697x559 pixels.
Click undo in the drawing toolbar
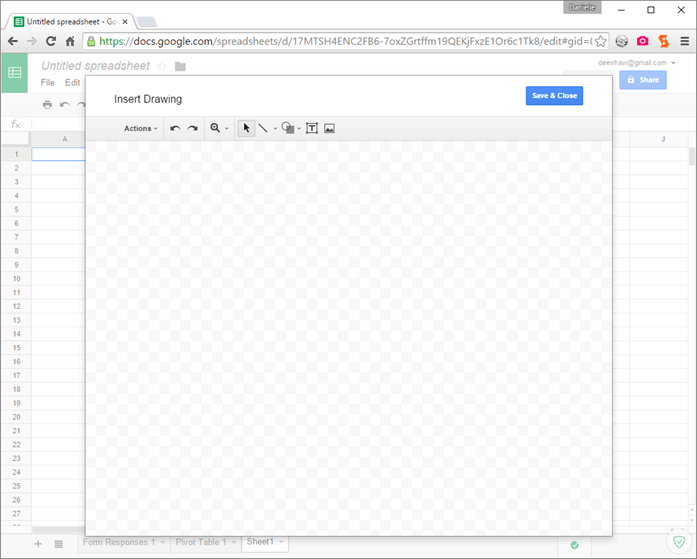(175, 128)
